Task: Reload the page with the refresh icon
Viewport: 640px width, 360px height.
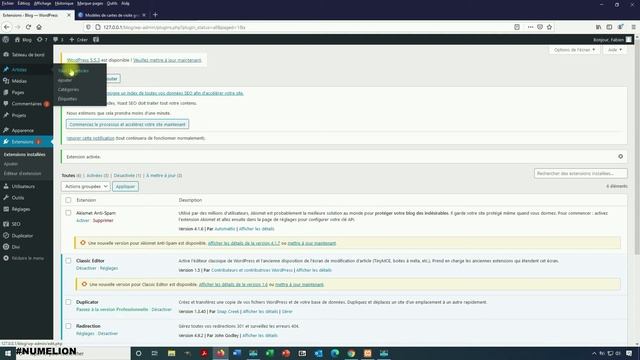Action: click(x=28, y=27)
